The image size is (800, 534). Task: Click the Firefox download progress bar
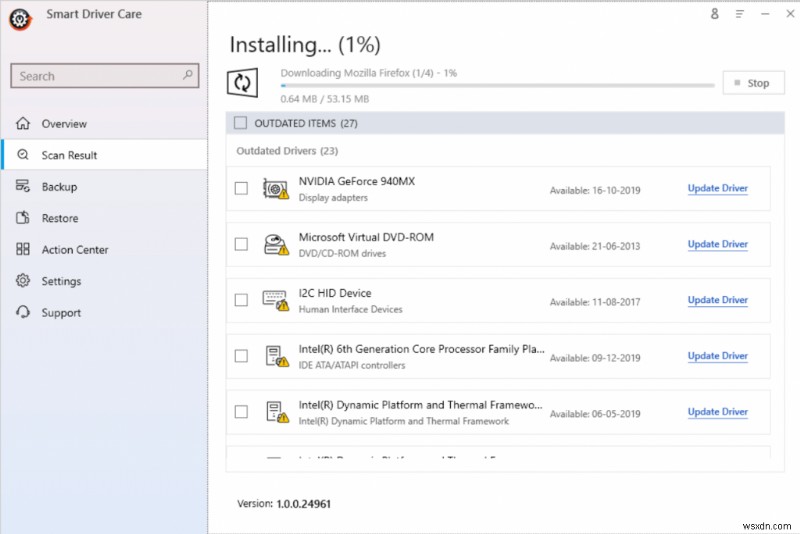click(497, 86)
